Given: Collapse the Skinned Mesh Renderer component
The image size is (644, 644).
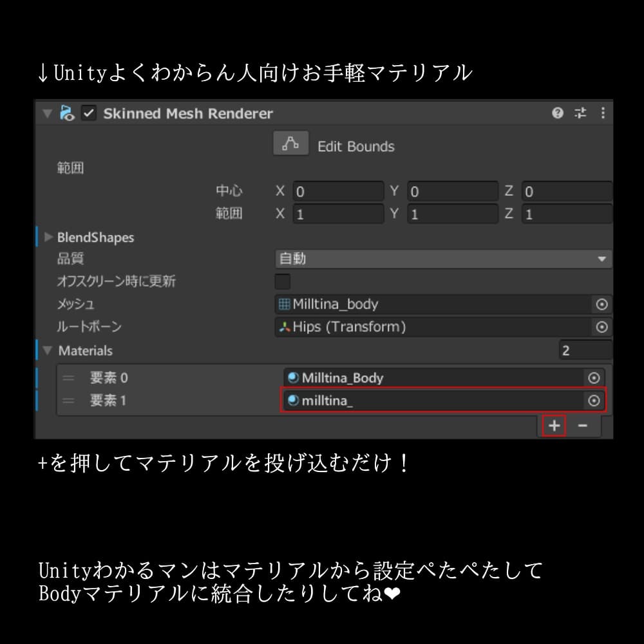Looking at the screenshot, I should coord(47,113).
